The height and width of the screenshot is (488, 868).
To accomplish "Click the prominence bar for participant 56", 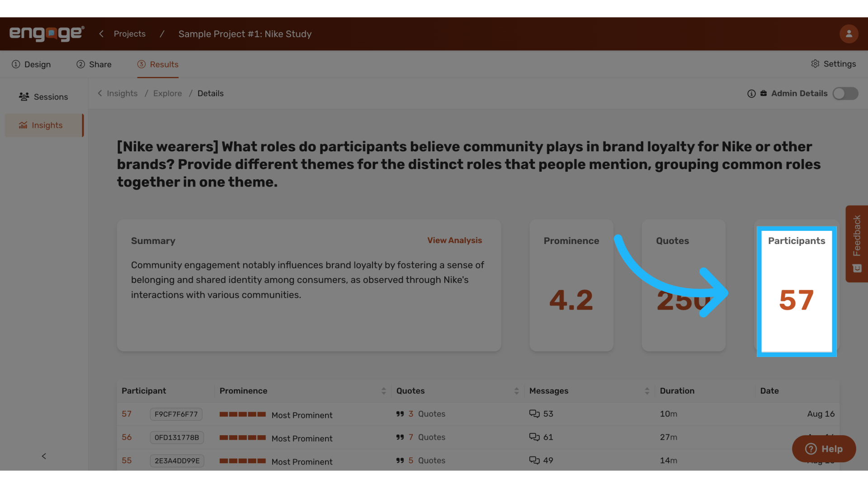I will click(242, 437).
